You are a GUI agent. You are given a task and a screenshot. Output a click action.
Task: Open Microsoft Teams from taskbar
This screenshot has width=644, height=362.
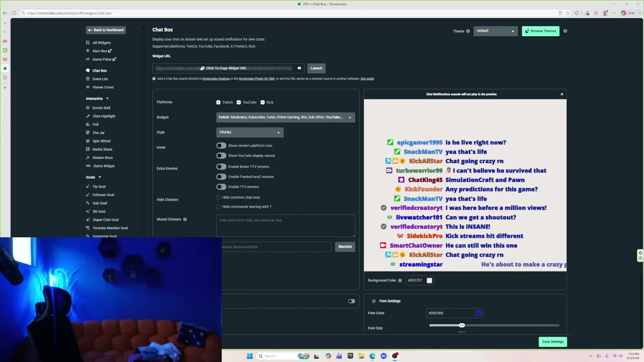coord(339,356)
